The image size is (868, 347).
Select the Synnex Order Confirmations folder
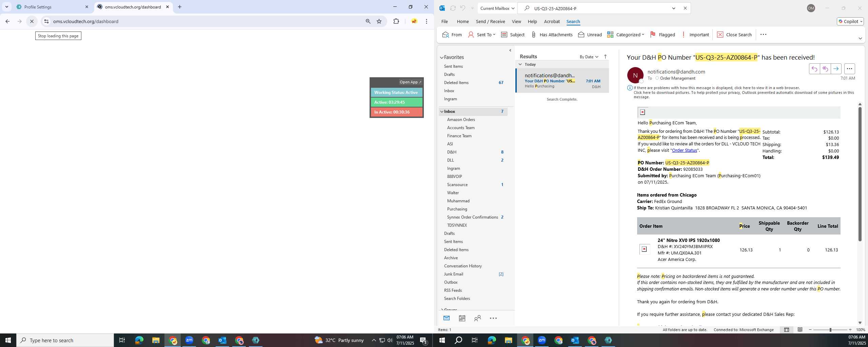473,217
